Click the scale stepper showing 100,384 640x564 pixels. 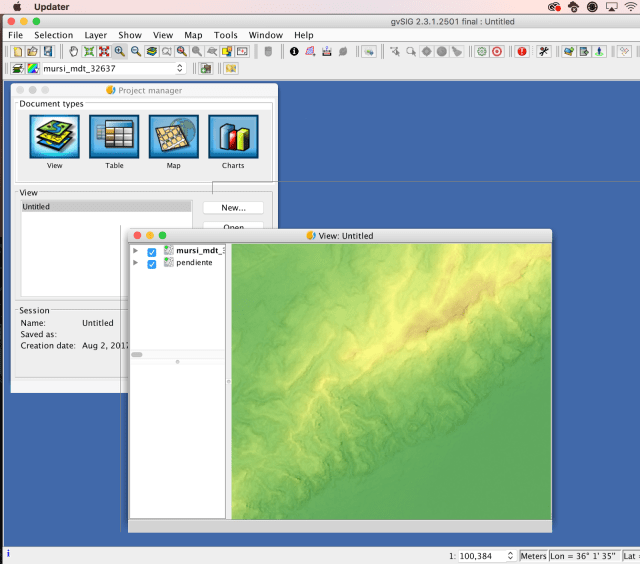(x=510, y=556)
